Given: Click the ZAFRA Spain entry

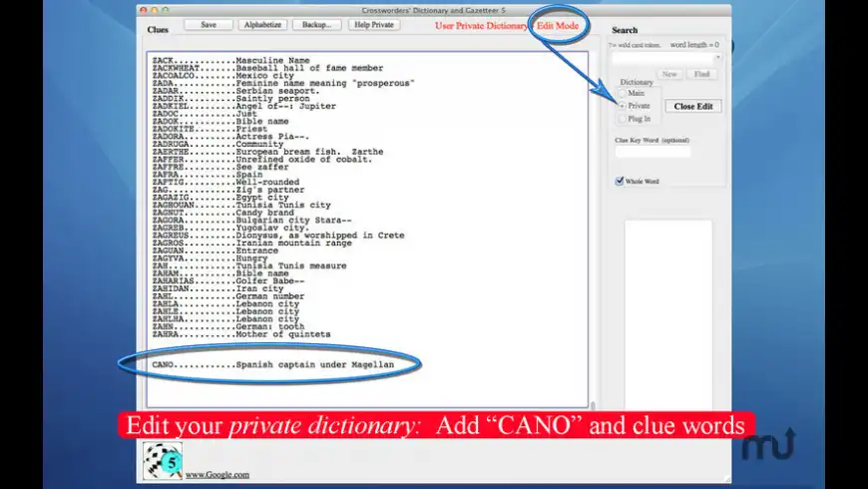Looking at the screenshot, I should pos(208,175).
